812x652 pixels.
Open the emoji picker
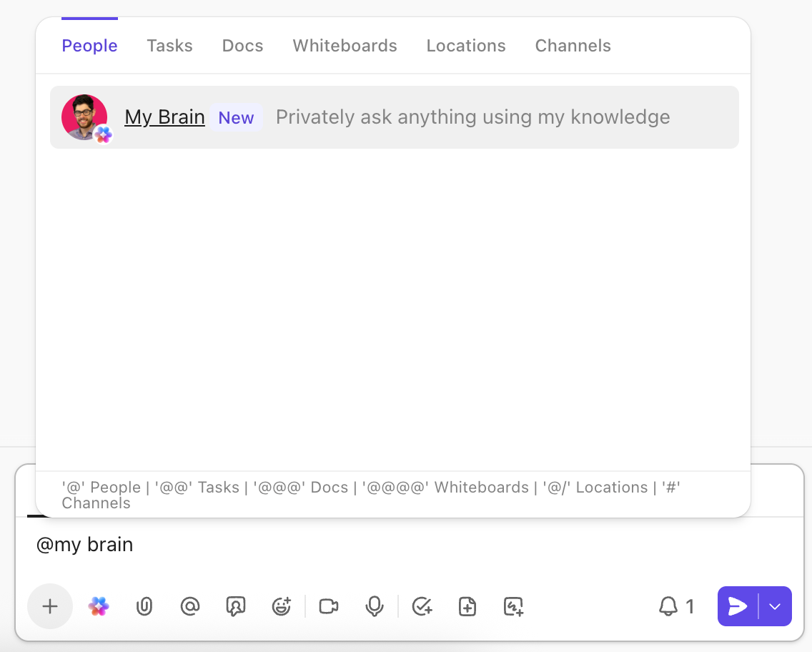(281, 606)
